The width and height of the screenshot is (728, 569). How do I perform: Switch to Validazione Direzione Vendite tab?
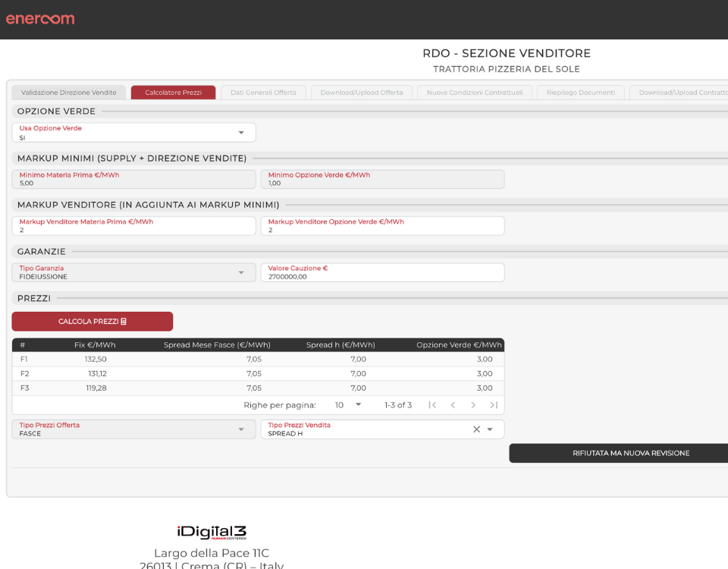click(x=69, y=93)
